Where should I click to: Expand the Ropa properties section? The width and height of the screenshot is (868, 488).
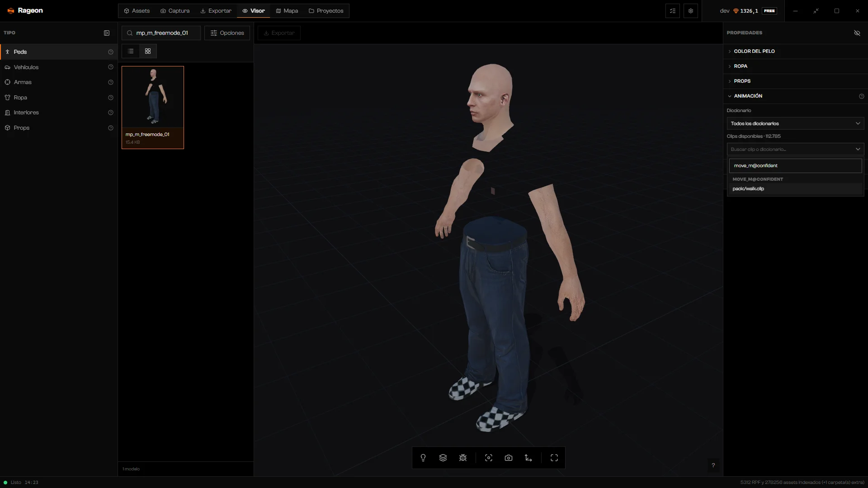pos(795,66)
